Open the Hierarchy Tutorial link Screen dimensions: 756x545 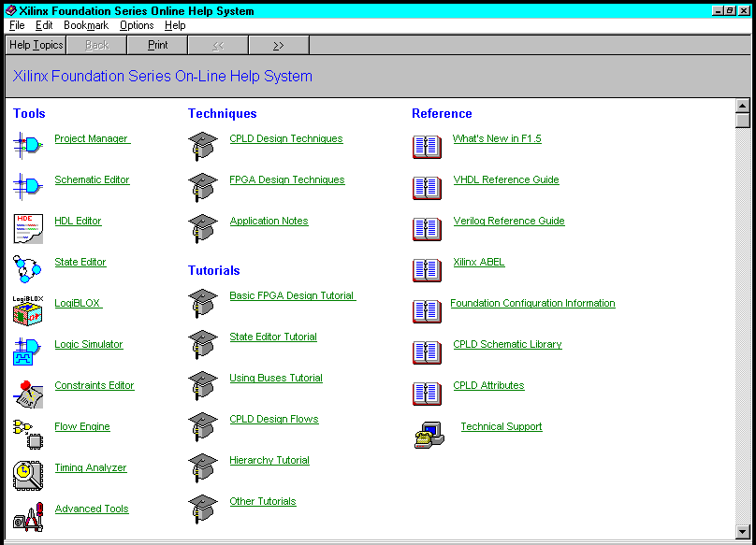click(x=269, y=461)
